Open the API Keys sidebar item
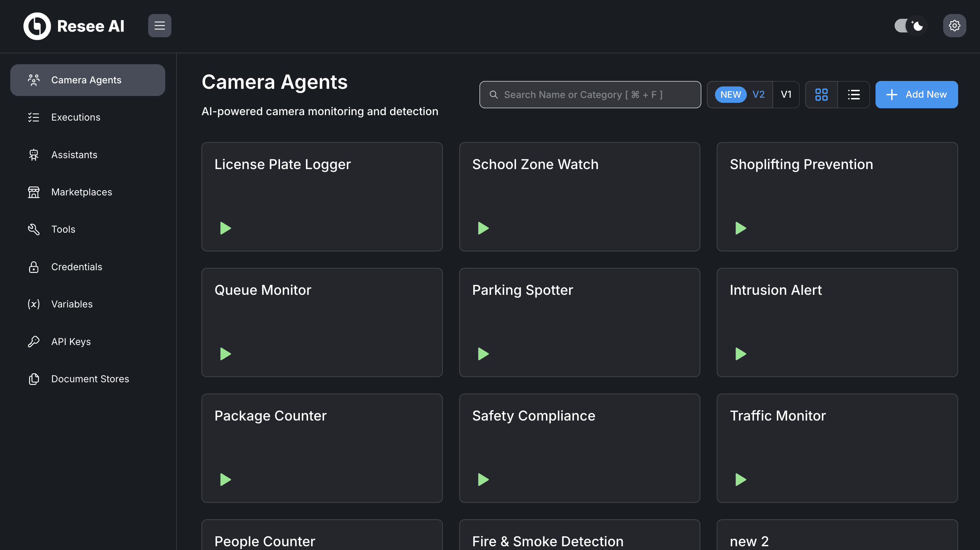This screenshot has width=980, height=550. [x=71, y=341]
